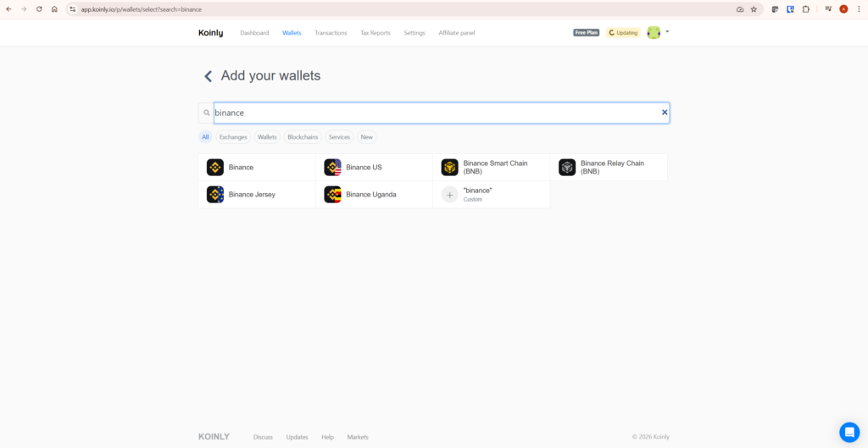
Task: Click the magnifier icon in search box
Action: coord(207,113)
